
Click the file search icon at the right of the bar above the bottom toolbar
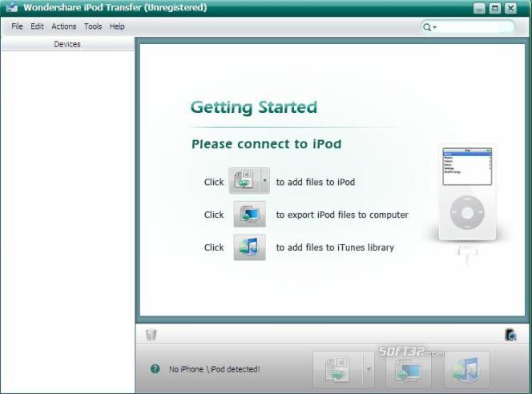coord(510,335)
